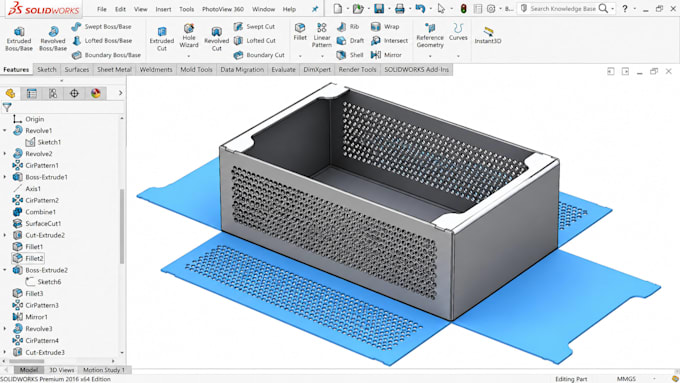Open the Fillet dropdown arrow

coord(300,56)
